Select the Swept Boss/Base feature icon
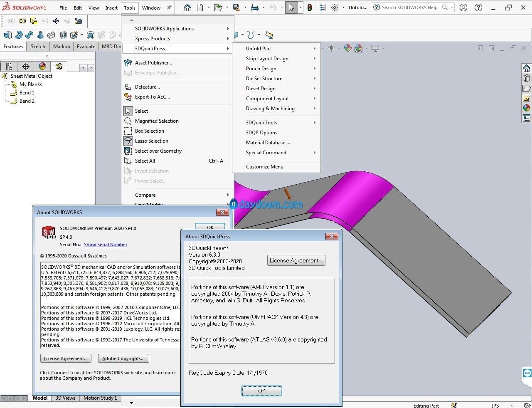This screenshot has width=532, height=408. click(30, 35)
